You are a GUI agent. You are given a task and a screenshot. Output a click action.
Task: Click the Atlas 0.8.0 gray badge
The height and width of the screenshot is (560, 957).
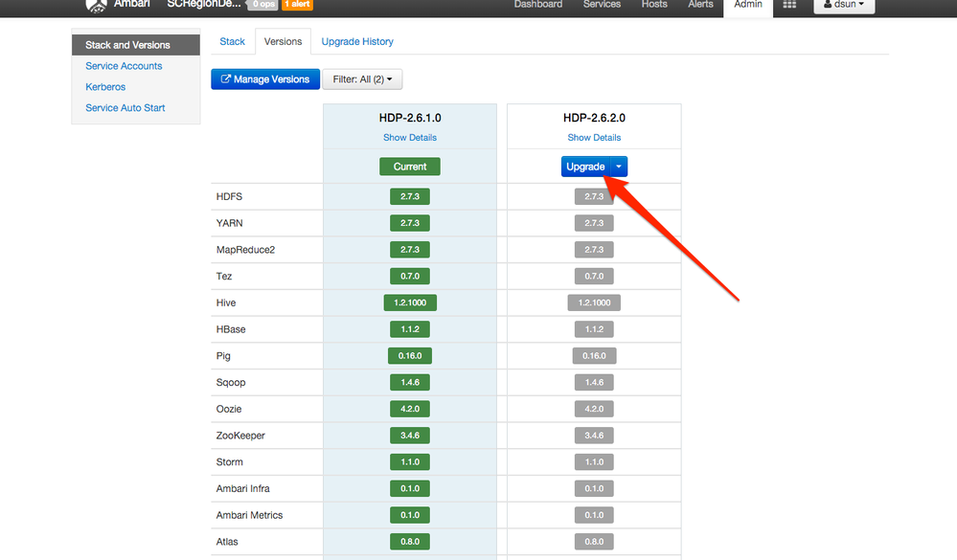coord(594,542)
